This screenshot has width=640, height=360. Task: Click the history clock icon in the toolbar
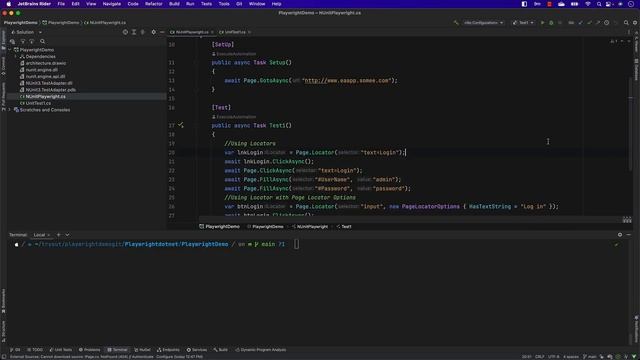tap(607, 23)
